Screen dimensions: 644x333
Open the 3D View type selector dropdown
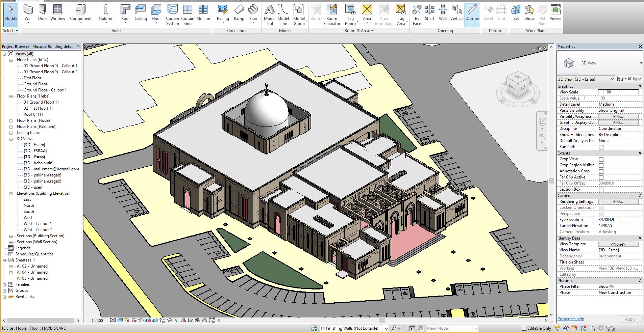pos(641,63)
